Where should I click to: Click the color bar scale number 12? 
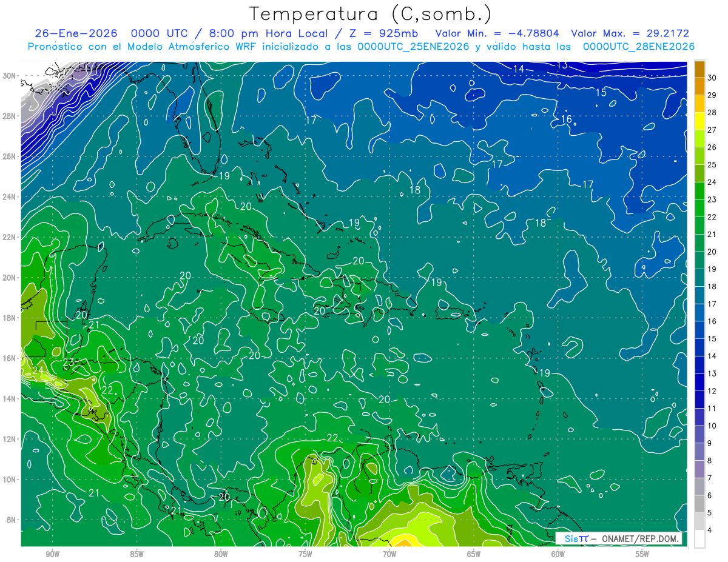[x=712, y=391]
